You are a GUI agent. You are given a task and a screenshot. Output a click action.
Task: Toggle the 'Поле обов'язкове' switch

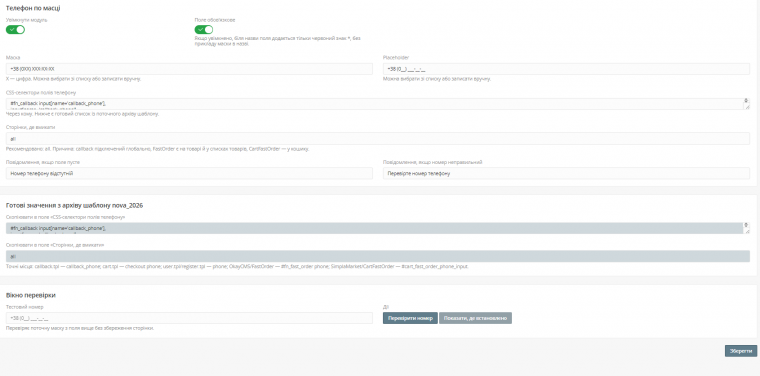click(204, 30)
